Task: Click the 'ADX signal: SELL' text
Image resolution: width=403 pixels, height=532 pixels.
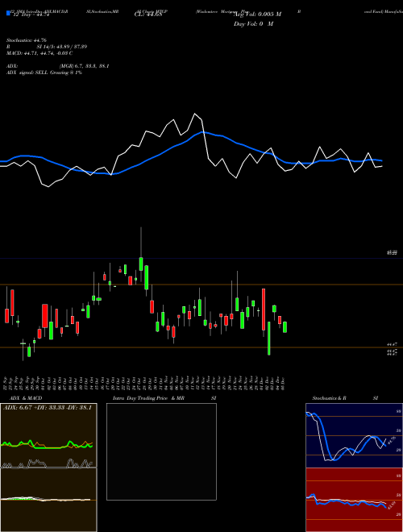Action: (x=44, y=73)
